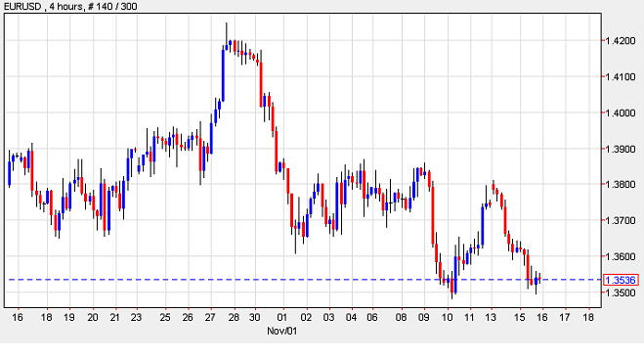Select date label 30 on time axis

point(255,317)
